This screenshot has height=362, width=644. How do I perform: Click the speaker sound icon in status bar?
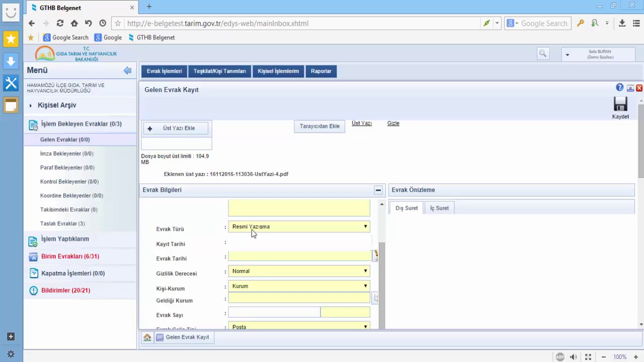pyautogui.click(x=574, y=357)
